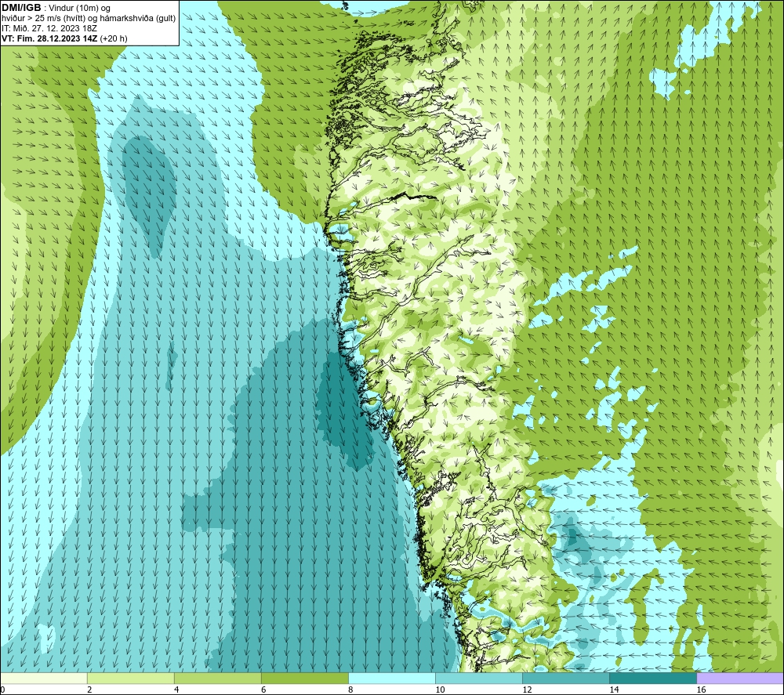Click the 'DMI/IGB : Vindur (10m) og' title line
Viewport: 784px width, 695px height.
pos(56,8)
